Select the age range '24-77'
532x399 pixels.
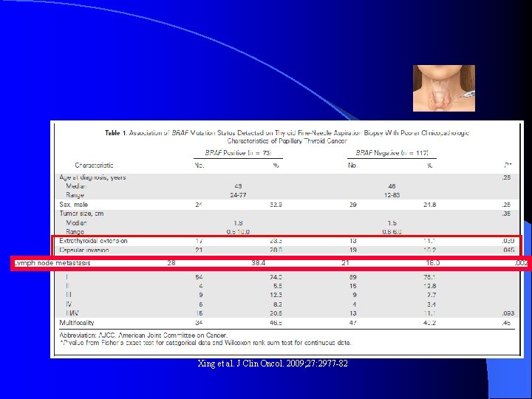(238, 195)
